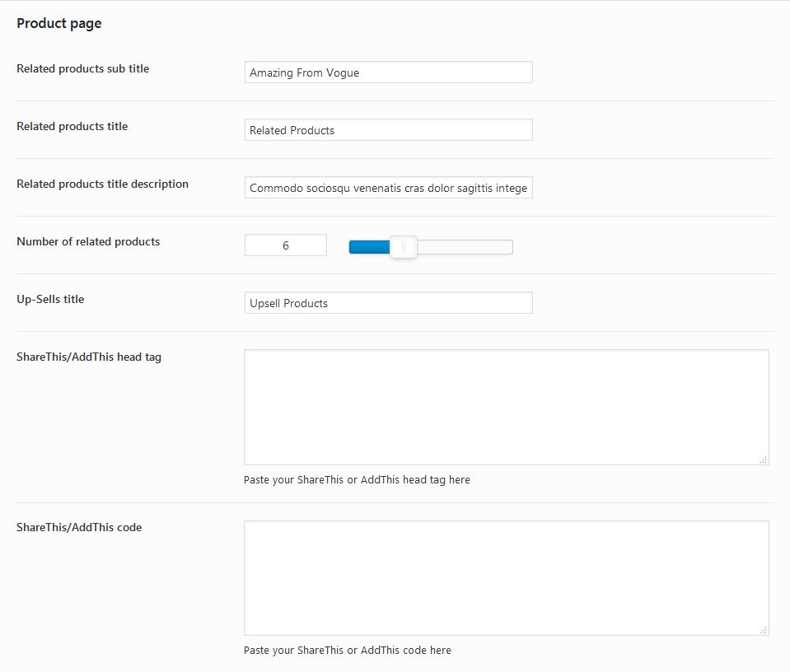
Task: Click the 'Paste your ShareThis or AddThis head tag here' hint
Action: pos(357,479)
